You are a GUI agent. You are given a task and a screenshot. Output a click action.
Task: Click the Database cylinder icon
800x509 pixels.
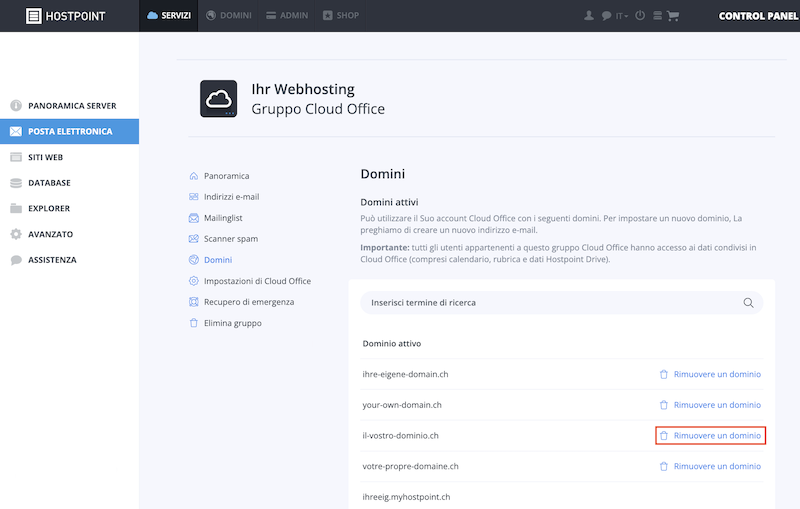16,183
